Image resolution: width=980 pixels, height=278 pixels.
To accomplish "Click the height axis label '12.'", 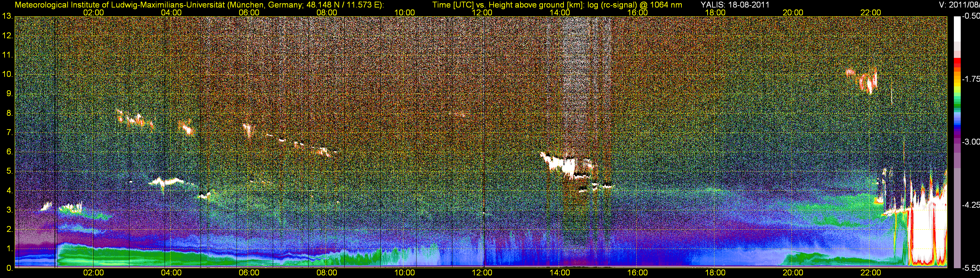I will 8,36.
